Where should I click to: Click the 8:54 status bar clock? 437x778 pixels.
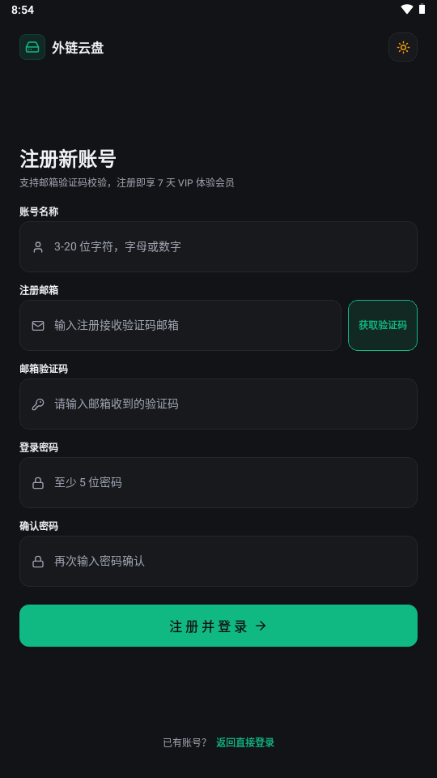(x=22, y=10)
